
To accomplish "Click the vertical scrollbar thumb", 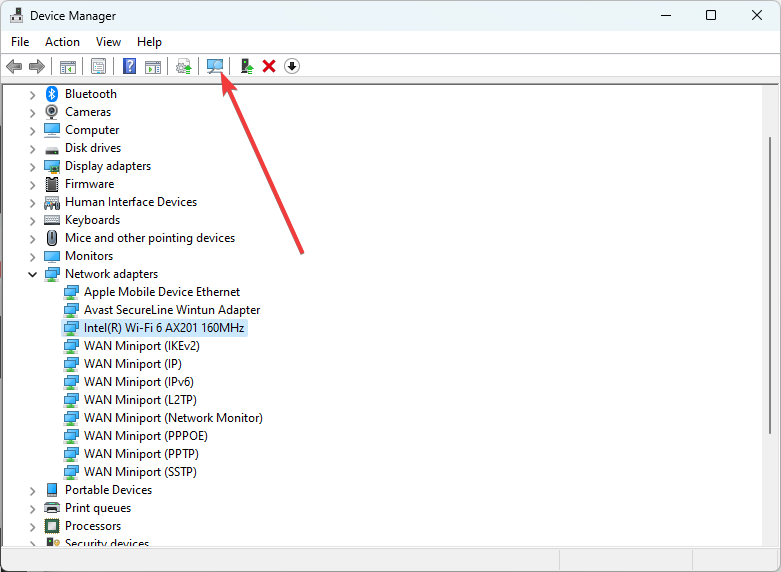I will [771, 284].
